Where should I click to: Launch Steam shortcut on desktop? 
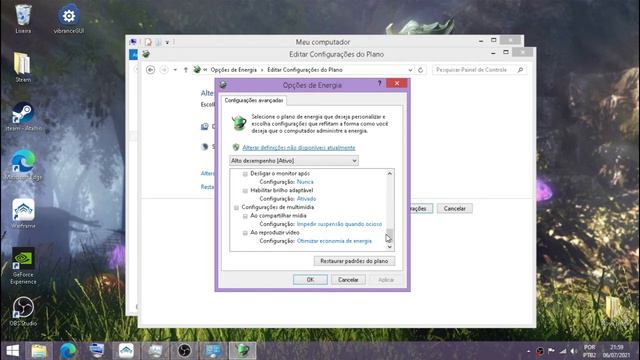[23, 116]
